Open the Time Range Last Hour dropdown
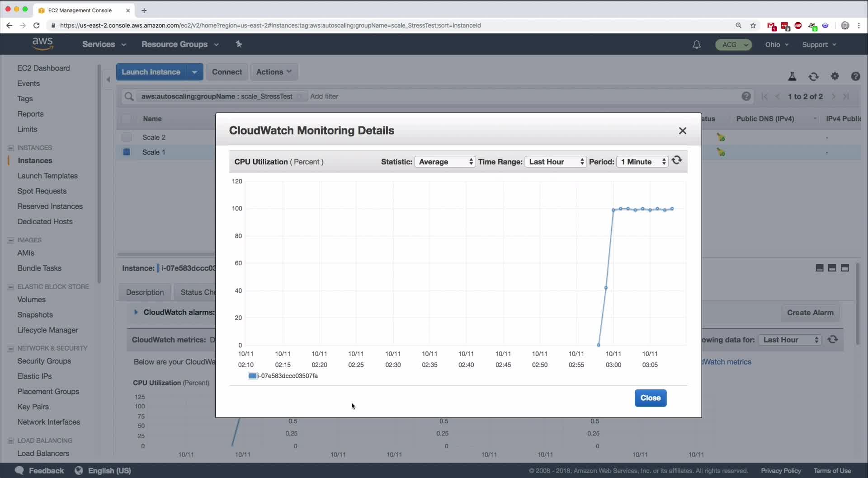This screenshot has width=868, height=478. click(556, 162)
